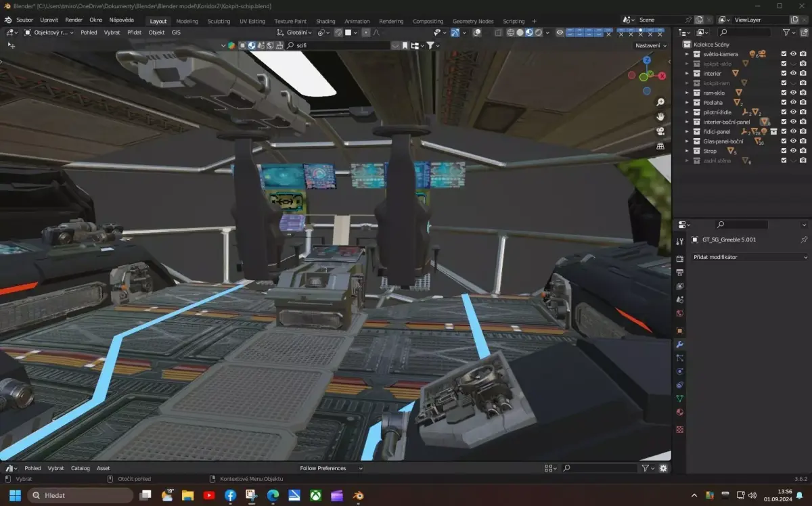Image resolution: width=812 pixels, height=506 pixels.
Task: Click the Windows Hledat search box
Action: 80,496
